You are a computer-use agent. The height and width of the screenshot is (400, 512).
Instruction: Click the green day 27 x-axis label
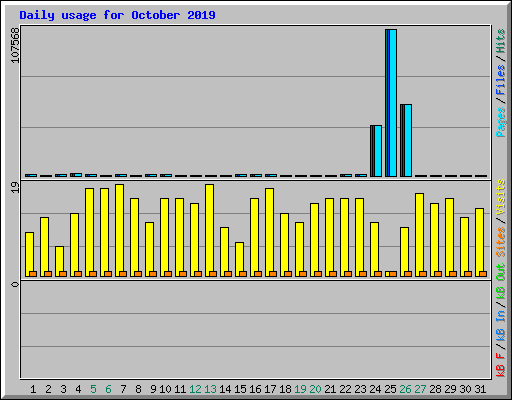(x=420, y=389)
